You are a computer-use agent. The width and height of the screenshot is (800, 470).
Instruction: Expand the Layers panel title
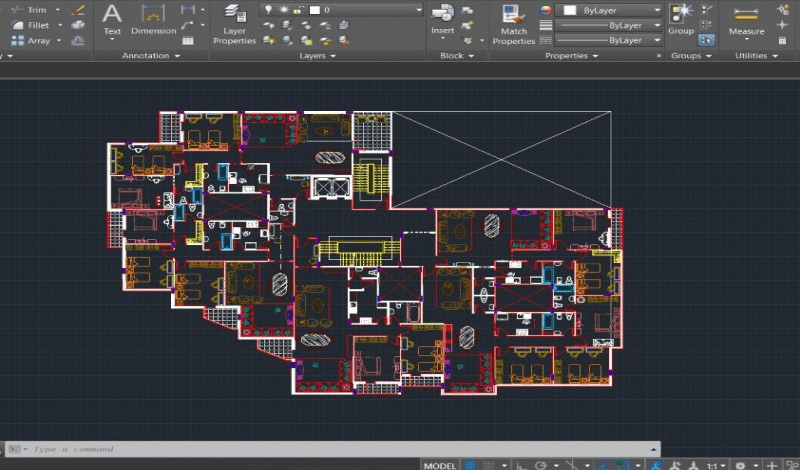[x=317, y=56]
